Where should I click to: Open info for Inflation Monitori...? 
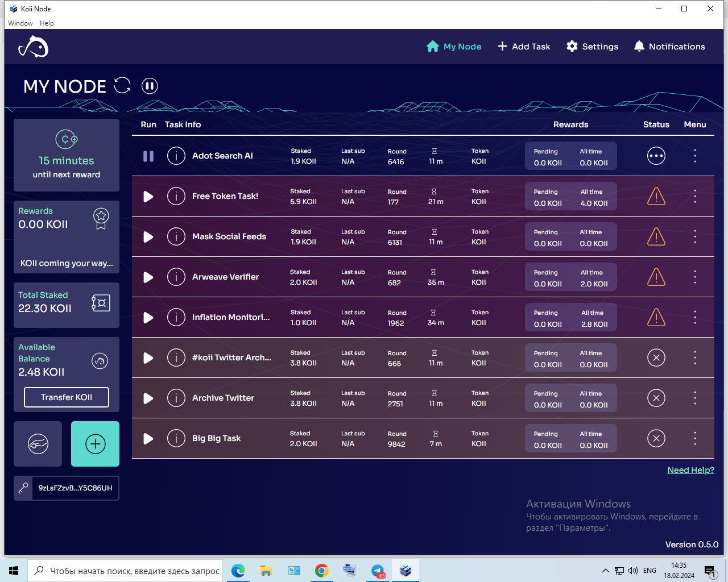point(176,317)
